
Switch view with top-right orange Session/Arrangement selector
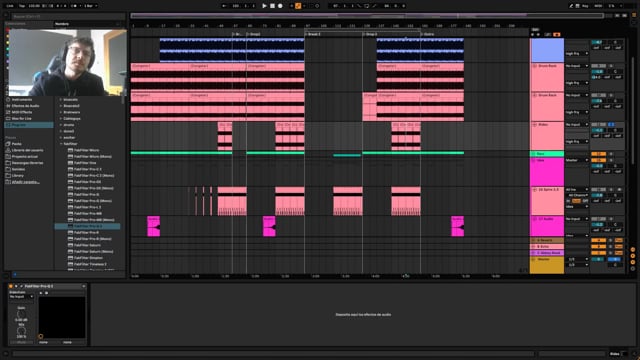[634, 15]
